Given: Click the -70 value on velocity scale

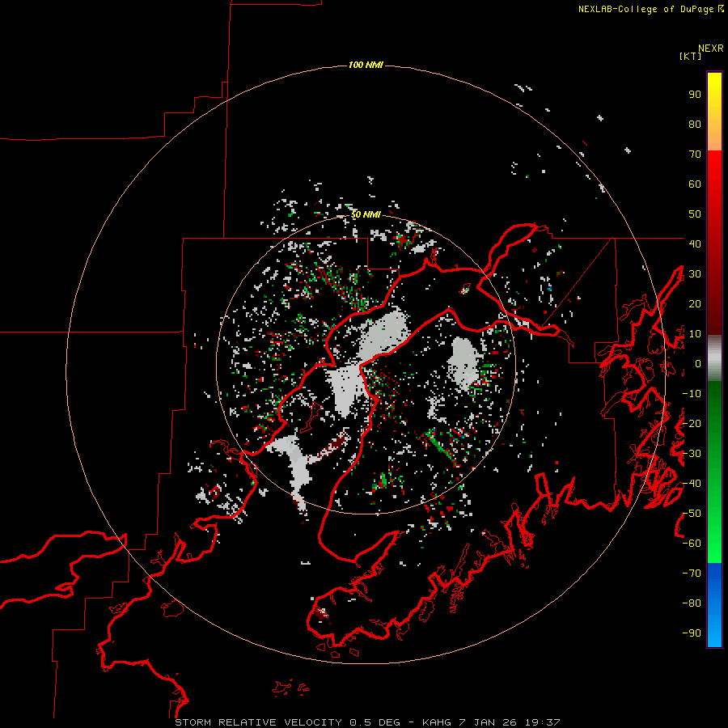Looking at the screenshot, I should tap(692, 574).
